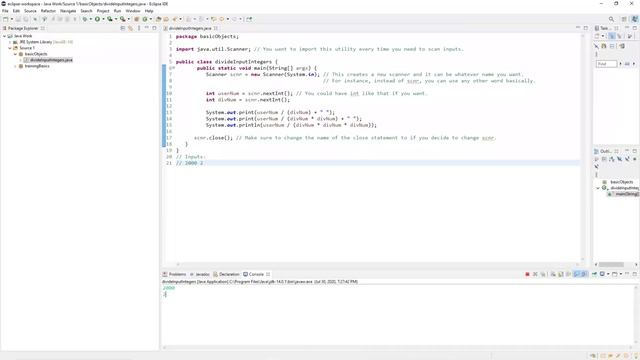Screen dimensions: 640x360
Task: Click the Open Perspective icon
Action: click(x=624, y=19)
